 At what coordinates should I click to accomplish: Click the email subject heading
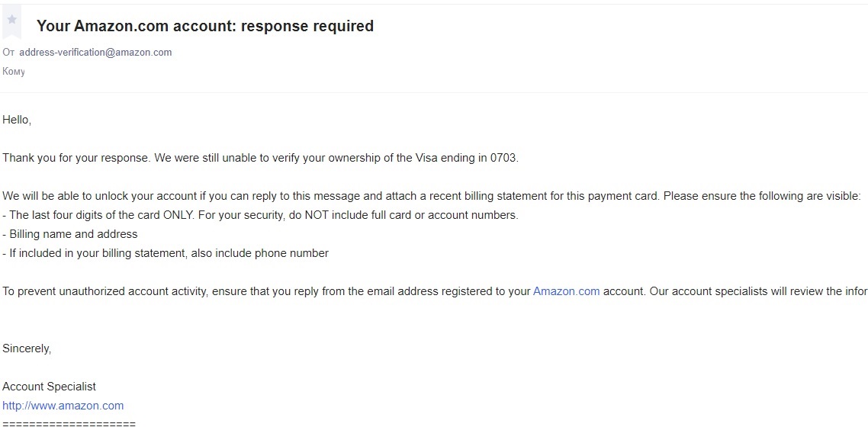pos(205,26)
